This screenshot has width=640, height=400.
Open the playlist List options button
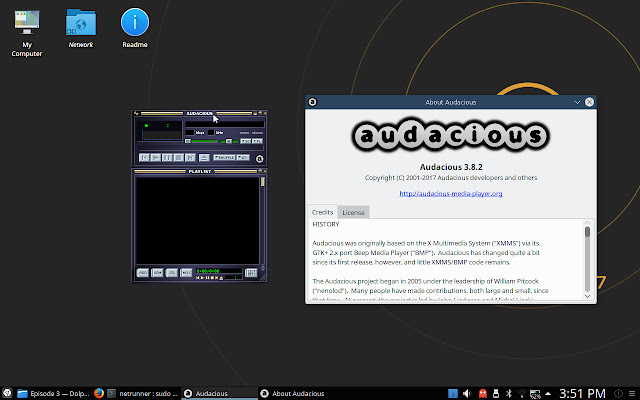tap(251, 273)
